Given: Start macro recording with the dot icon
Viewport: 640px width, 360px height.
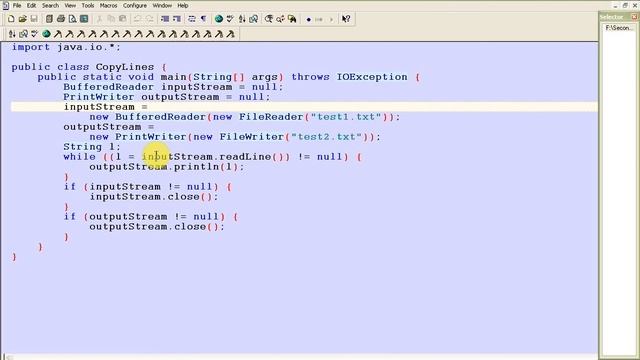Looking at the screenshot, I should pyautogui.click(x=309, y=19).
